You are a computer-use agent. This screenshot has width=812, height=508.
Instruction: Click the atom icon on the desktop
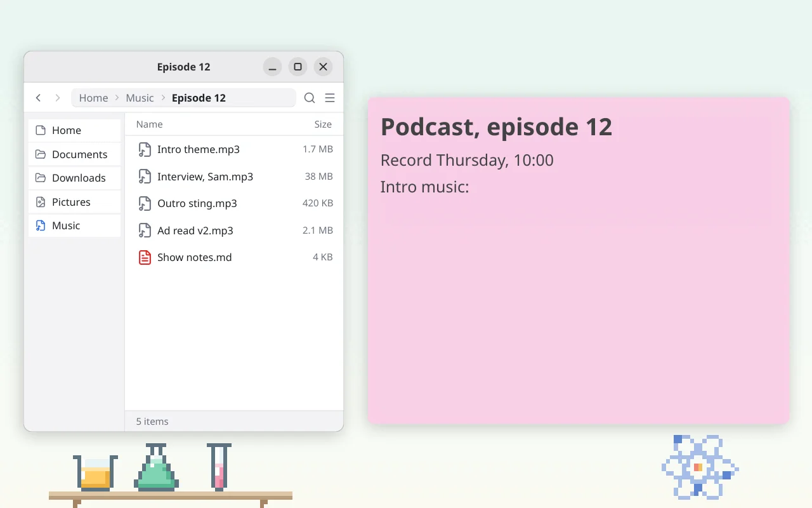pyautogui.click(x=700, y=467)
